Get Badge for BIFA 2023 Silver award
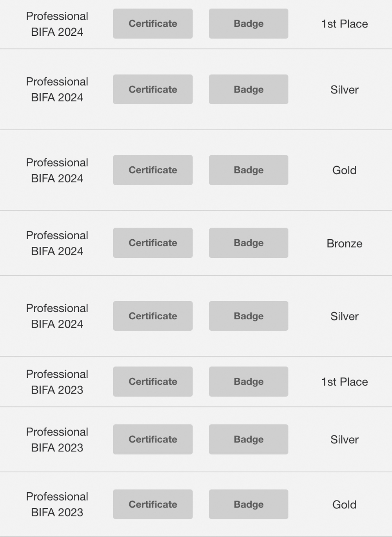 coord(248,439)
